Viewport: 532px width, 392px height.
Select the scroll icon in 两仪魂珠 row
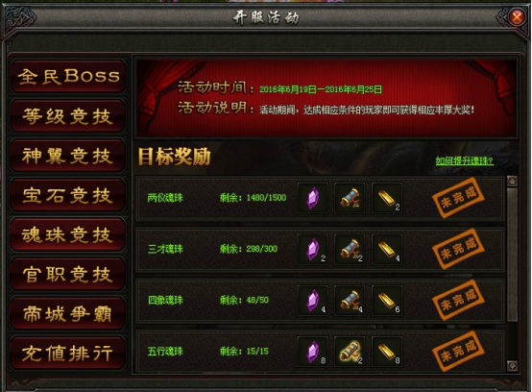350,198
